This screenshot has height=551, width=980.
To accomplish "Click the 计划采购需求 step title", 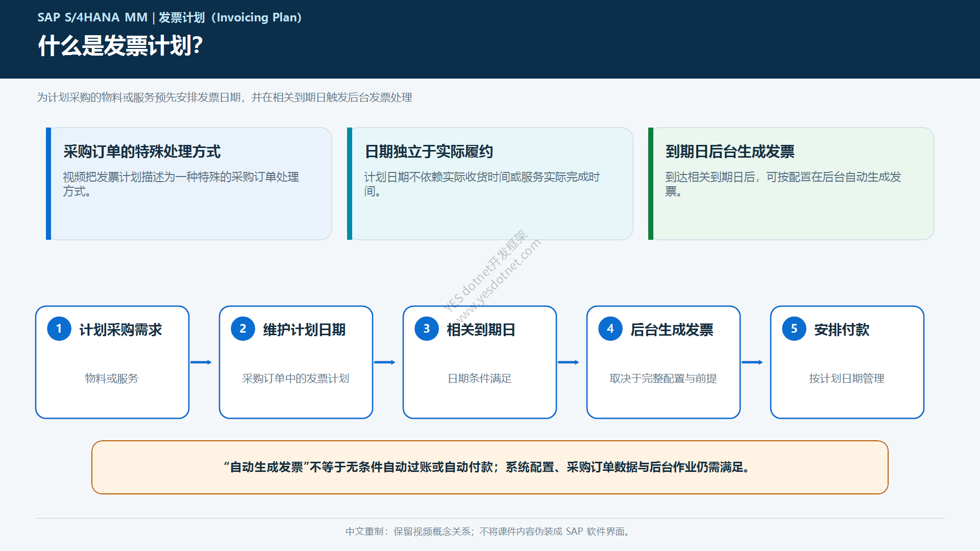I will tap(120, 330).
